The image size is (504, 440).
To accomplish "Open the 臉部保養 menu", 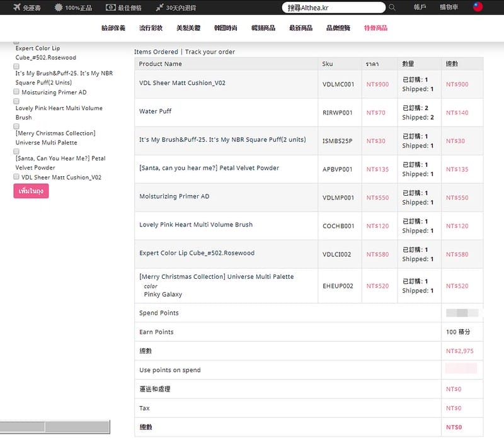I will pos(113,28).
